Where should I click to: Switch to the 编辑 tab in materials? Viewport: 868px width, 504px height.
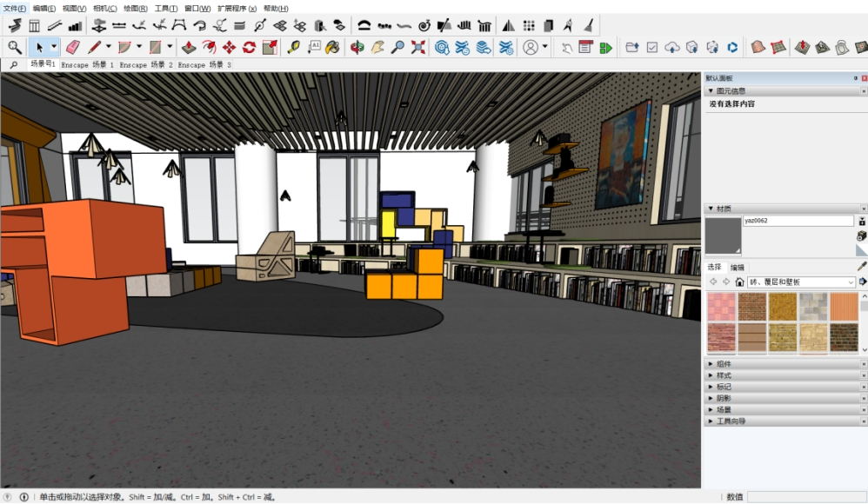(x=737, y=268)
